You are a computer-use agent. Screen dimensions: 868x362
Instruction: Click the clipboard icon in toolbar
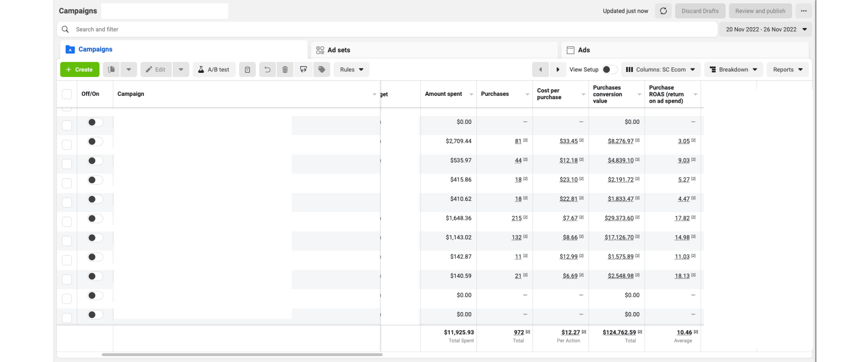[x=247, y=69]
